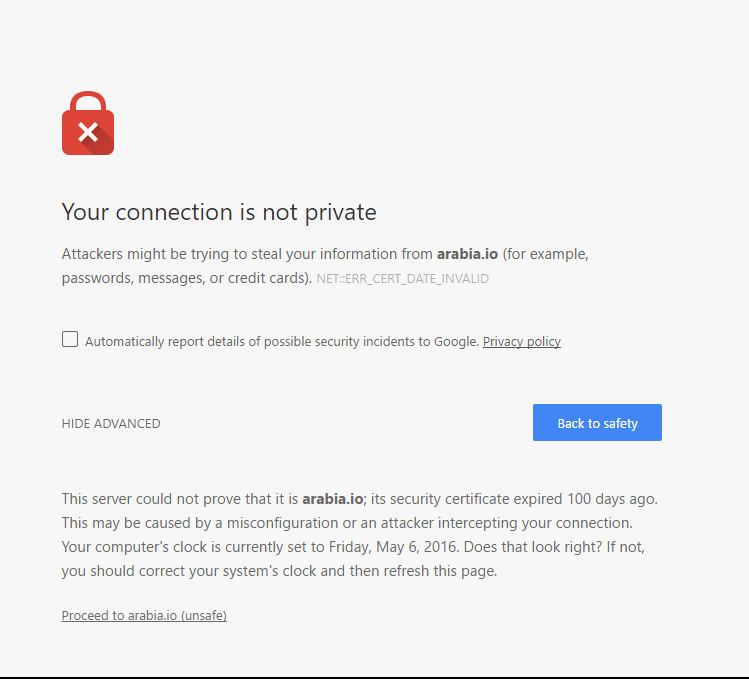The width and height of the screenshot is (749, 679).
Task: Click the 'Your connection is not private' heading
Action: coord(219,212)
